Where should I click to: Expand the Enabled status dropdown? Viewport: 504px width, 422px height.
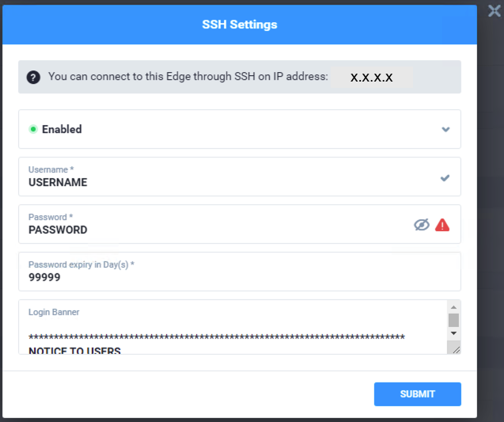point(445,129)
